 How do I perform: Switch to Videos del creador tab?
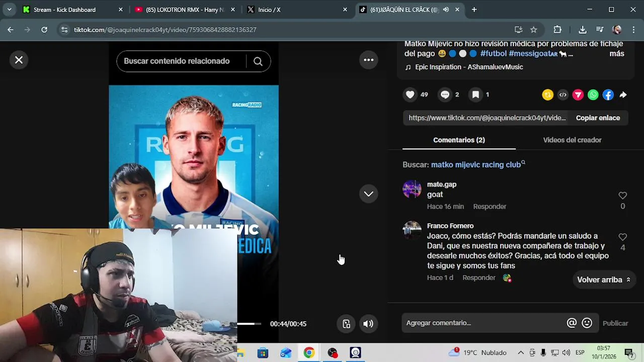[572, 140]
